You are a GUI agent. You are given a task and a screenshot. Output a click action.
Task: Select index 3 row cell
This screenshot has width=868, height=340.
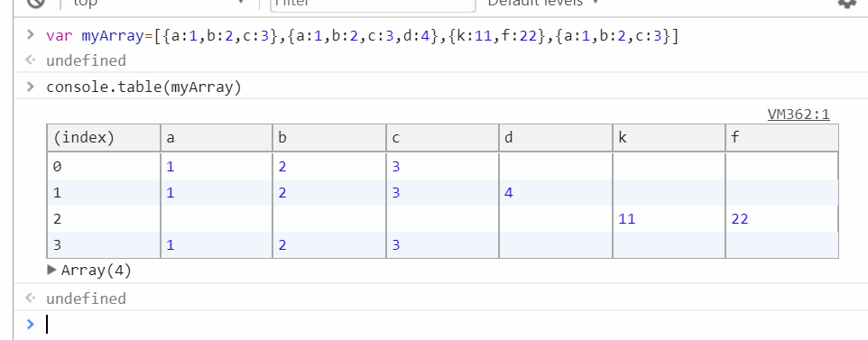[104, 244]
